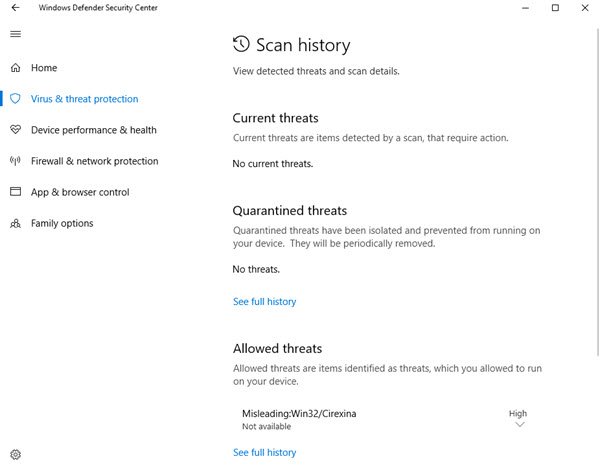600x474 pixels.
Task: Open Settings gear in bottom left
Action: coord(15,455)
